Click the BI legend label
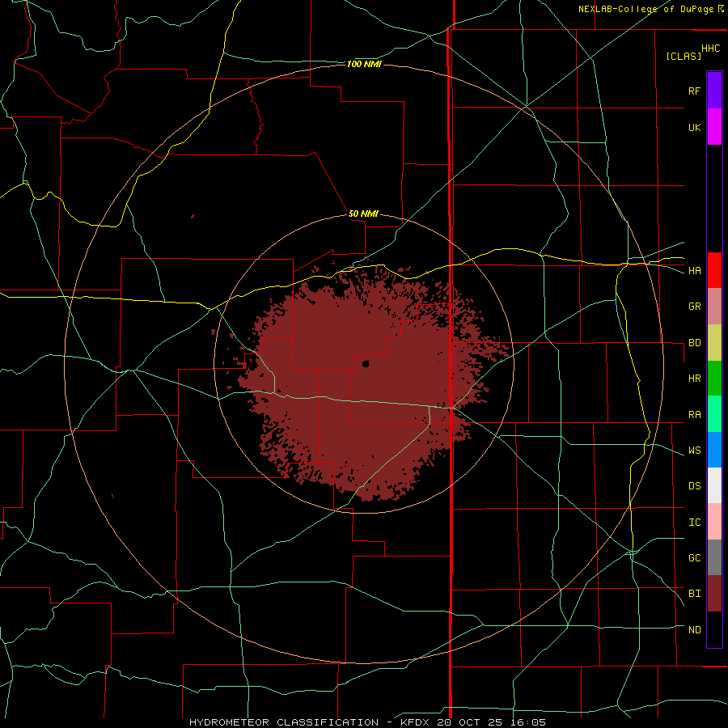Screen dimensions: 728x728 tap(694, 594)
